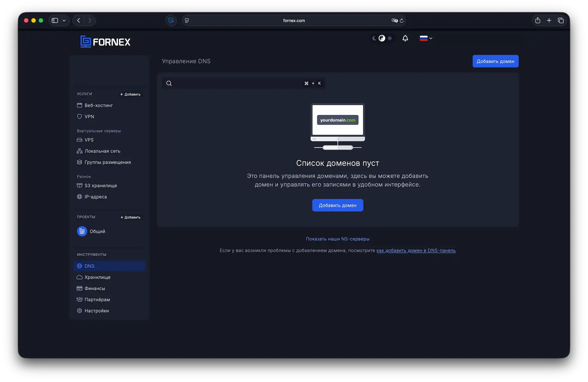Viewport: 588px width, 382px height.
Task: Open the Финансы section
Action: click(x=94, y=288)
